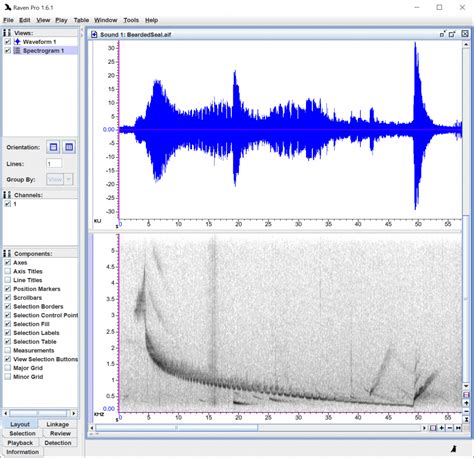Minimize the Sound 1 internal window

click(x=442, y=34)
